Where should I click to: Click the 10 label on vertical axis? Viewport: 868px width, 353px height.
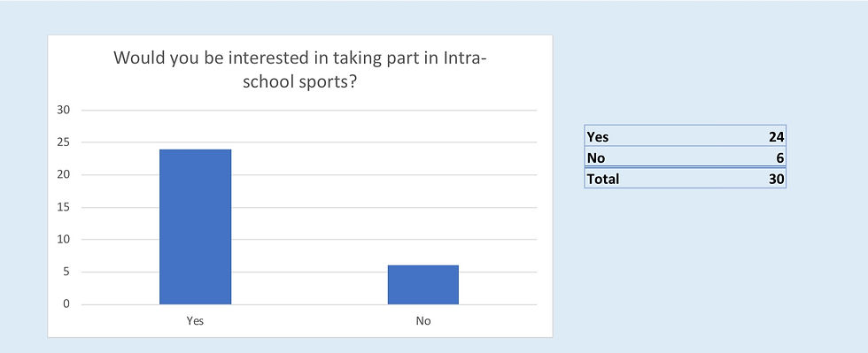(64, 240)
